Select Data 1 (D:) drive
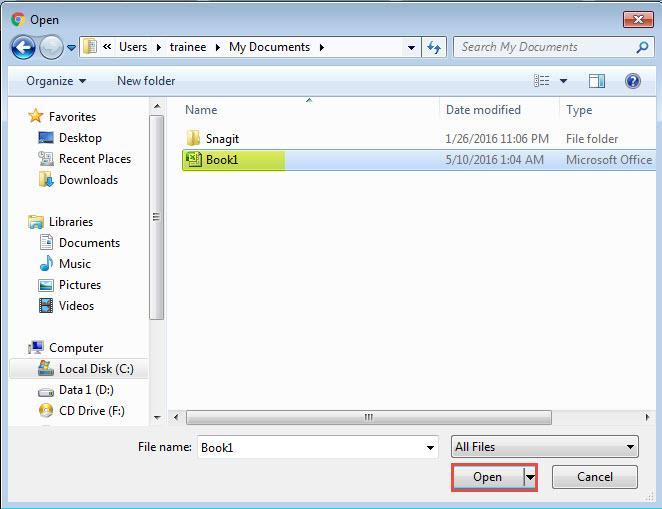Screen dimensions: 662x509 [x=86, y=390]
